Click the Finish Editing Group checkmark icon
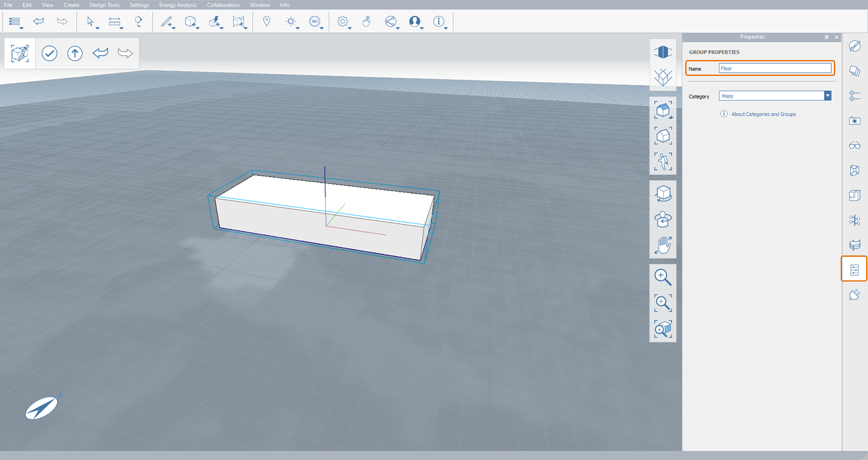 click(49, 53)
